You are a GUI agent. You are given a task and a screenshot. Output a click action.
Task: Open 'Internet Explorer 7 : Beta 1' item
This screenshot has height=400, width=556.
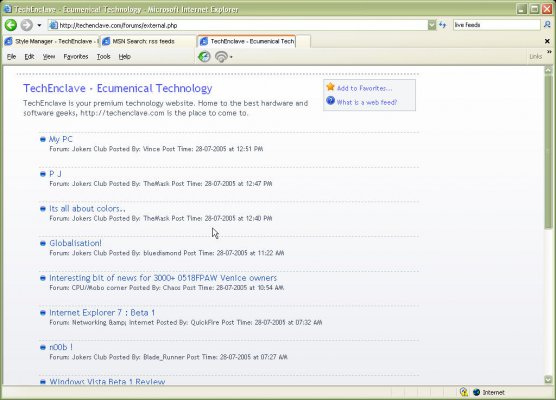102,313
